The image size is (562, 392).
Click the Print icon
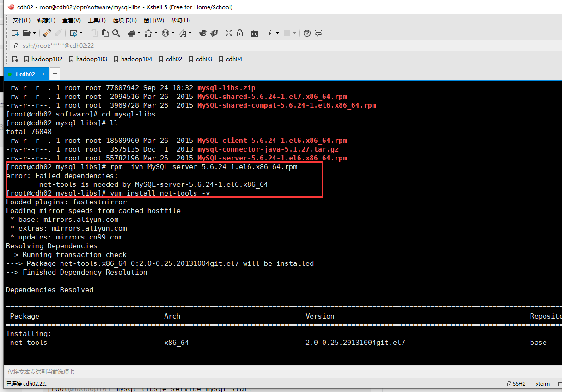tap(131, 33)
